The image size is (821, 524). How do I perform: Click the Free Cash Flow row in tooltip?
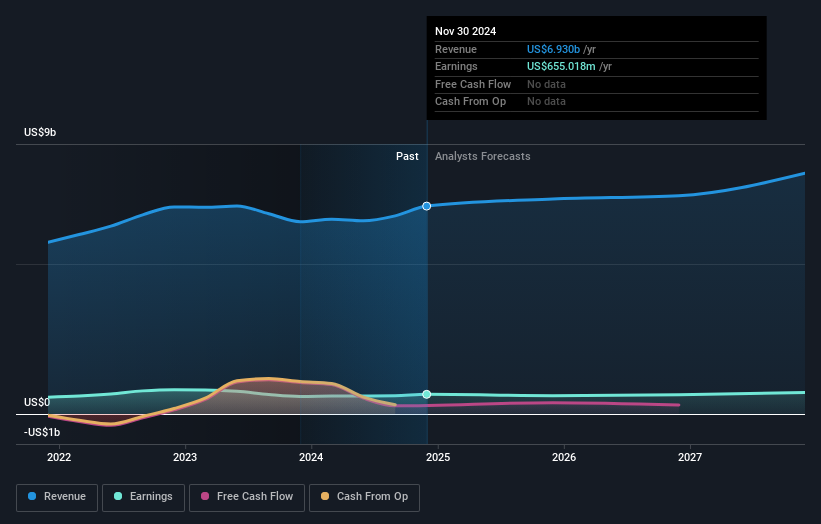tap(596, 84)
